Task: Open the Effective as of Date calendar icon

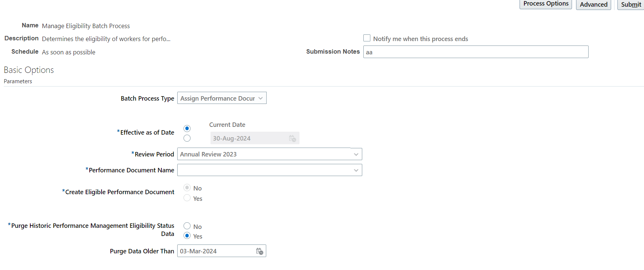Action: click(292, 138)
